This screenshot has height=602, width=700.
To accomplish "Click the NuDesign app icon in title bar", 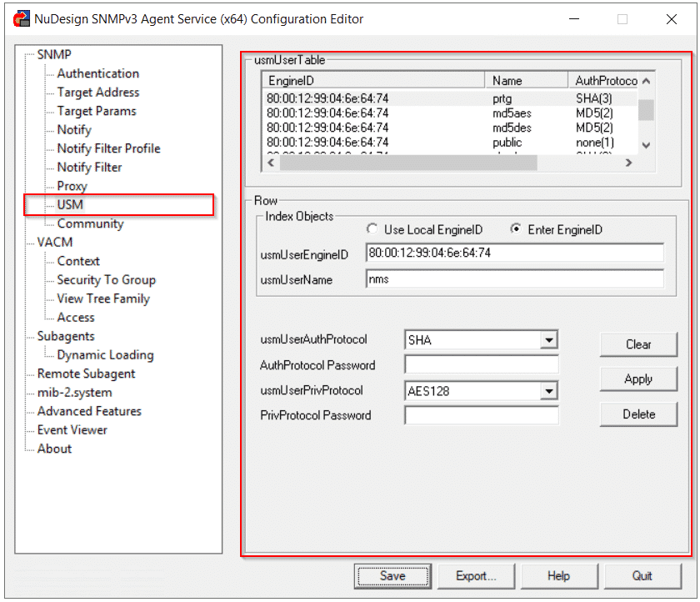I will click(22, 19).
